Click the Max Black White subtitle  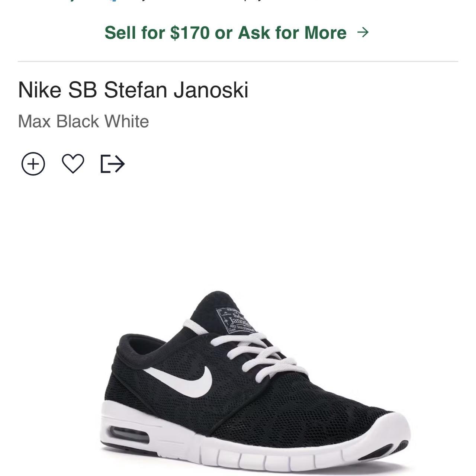(83, 121)
